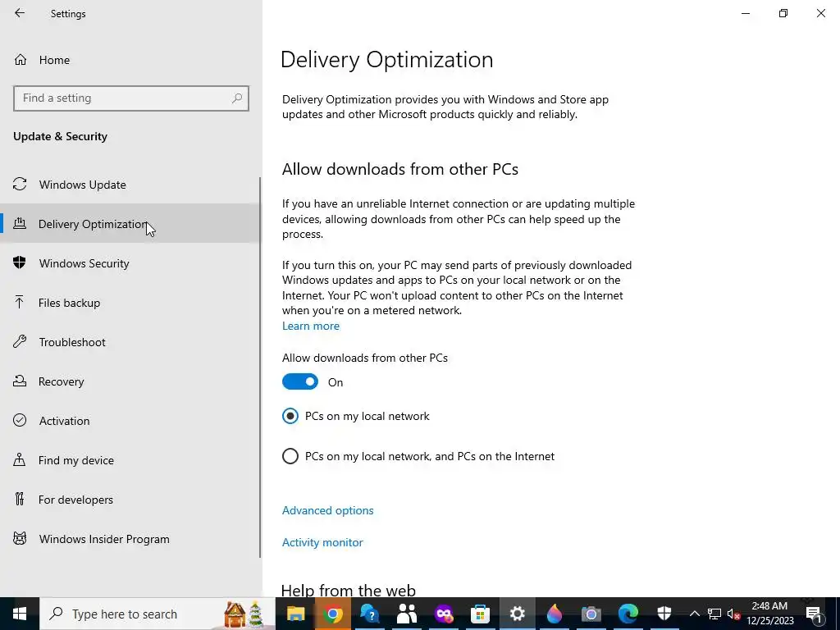Click the Windows Security shield icon in sidebar
Viewport: 840px width, 630px height.
pos(20,263)
